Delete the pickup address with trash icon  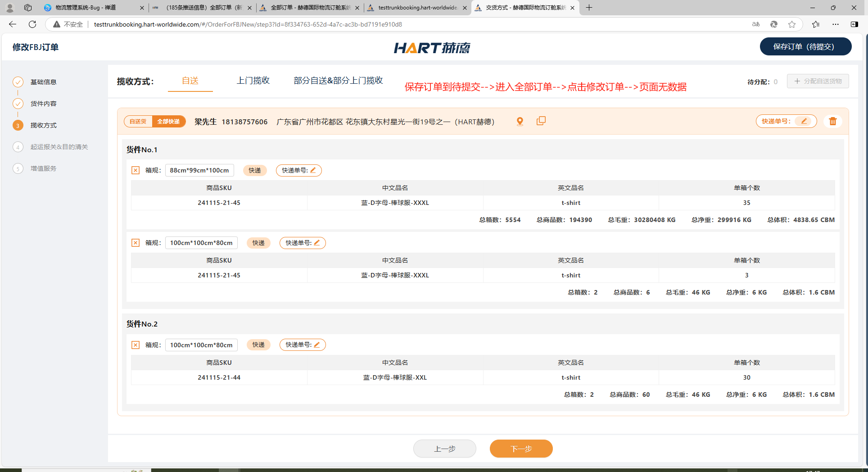(832, 121)
